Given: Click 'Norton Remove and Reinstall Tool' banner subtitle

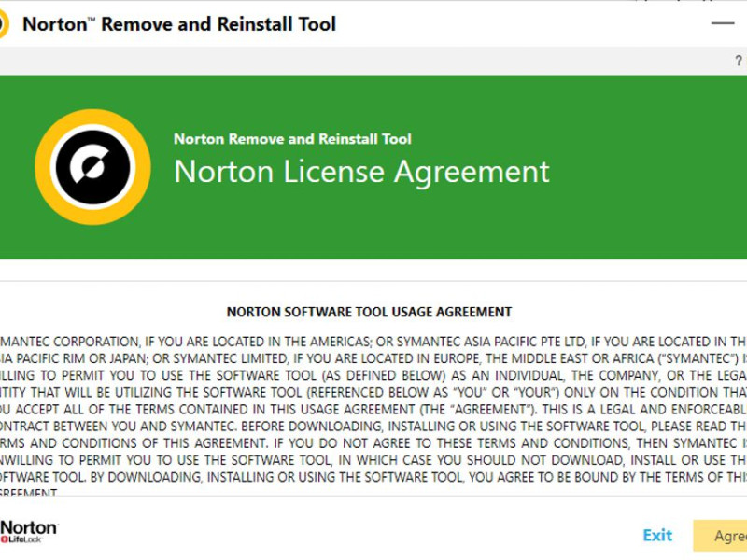Looking at the screenshot, I should pyautogui.click(x=292, y=139).
